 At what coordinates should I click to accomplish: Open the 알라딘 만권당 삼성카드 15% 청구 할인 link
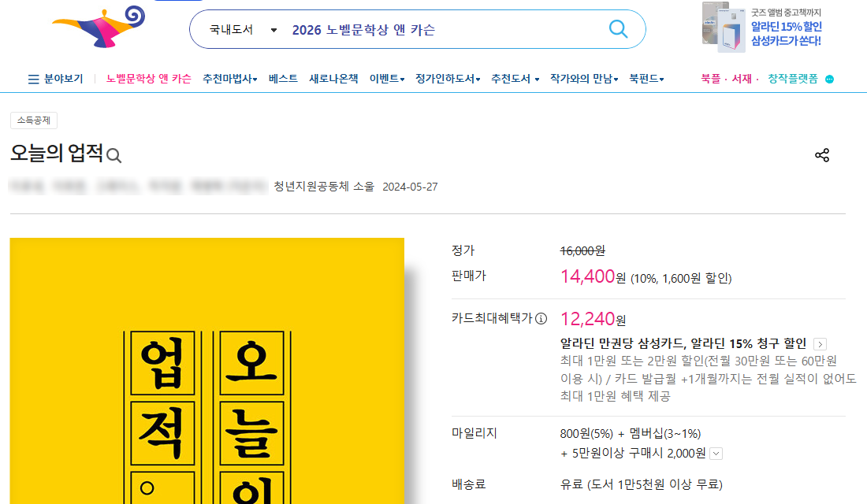click(683, 343)
